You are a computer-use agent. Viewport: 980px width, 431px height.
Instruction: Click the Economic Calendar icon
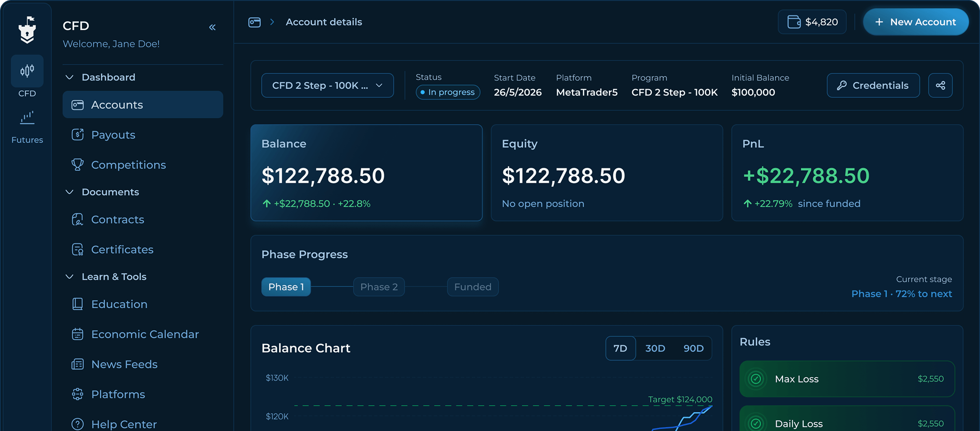pyautogui.click(x=77, y=334)
